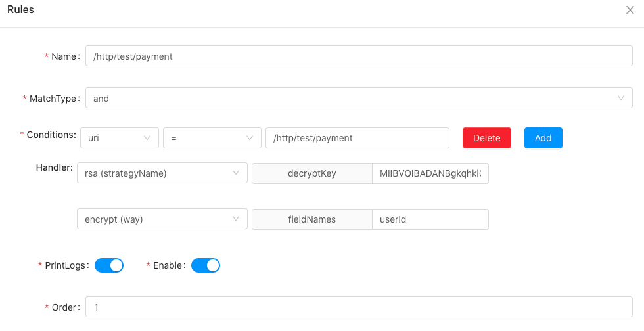
Task: Toggle the PrintLogs switch
Action: pyautogui.click(x=109, y=265)
